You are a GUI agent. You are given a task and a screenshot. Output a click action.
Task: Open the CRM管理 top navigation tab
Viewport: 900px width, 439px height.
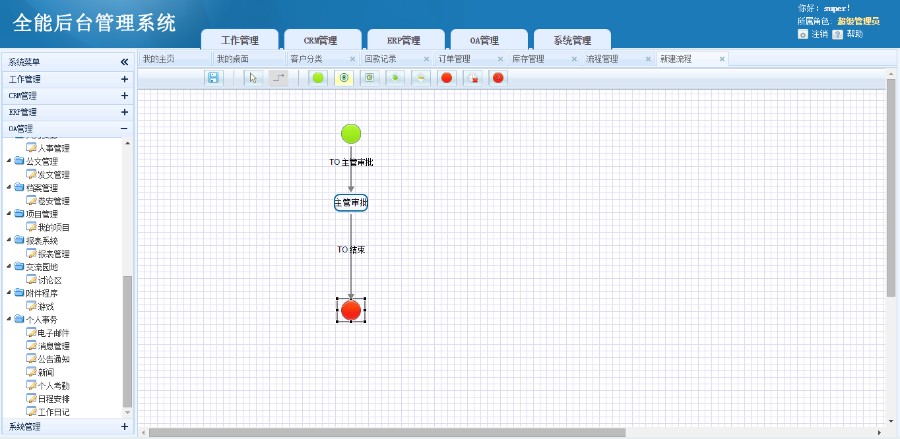click(x=323, y=40)
